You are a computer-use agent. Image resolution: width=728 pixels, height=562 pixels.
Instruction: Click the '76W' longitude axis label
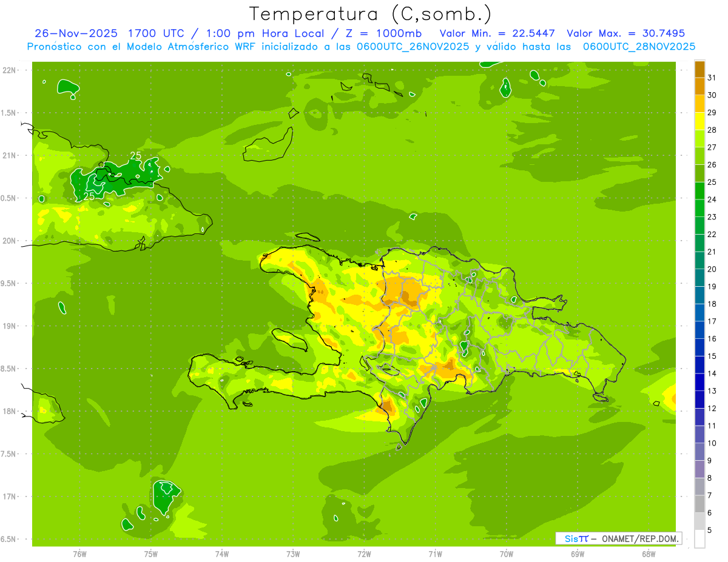79,554
